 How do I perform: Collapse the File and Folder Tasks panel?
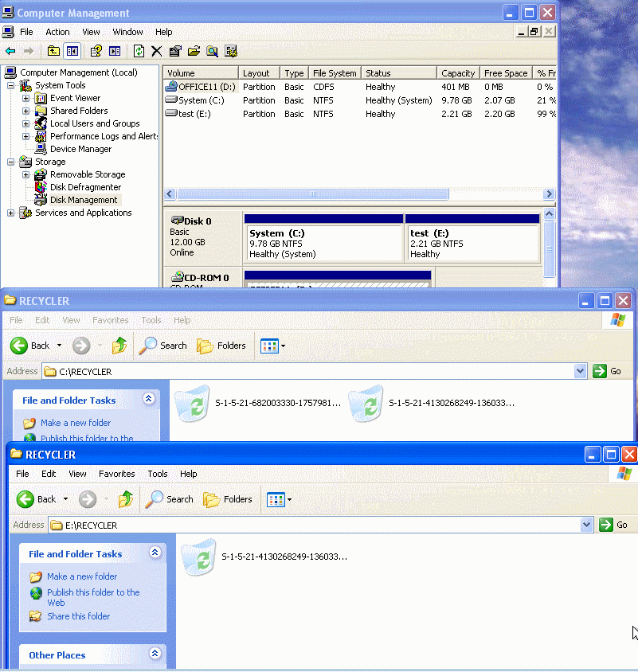click(x=155, y=552)
